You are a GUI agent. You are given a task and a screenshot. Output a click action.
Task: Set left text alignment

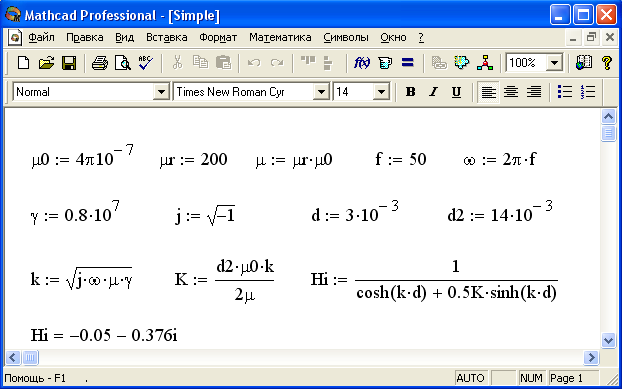coord(488,92)
